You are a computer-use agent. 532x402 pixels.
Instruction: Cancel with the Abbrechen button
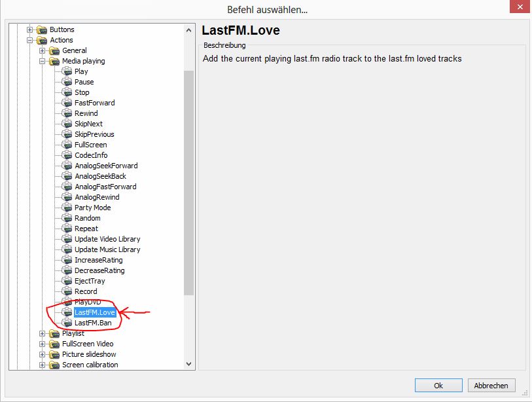click(x=491, y=386)
